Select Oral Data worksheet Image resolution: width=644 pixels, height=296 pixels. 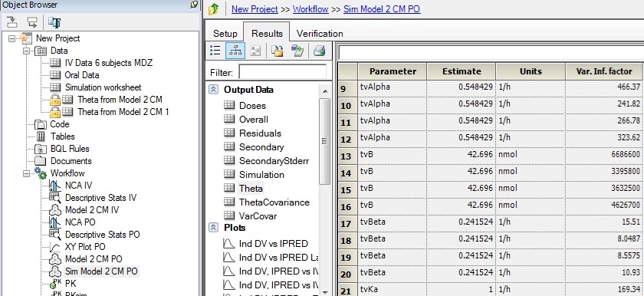tap(82, 75)
